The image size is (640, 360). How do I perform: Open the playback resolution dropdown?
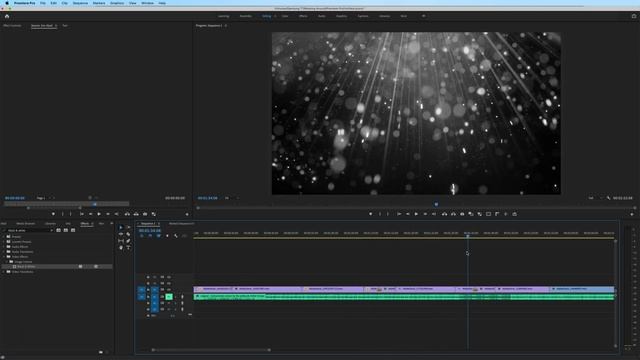(595, 198)
